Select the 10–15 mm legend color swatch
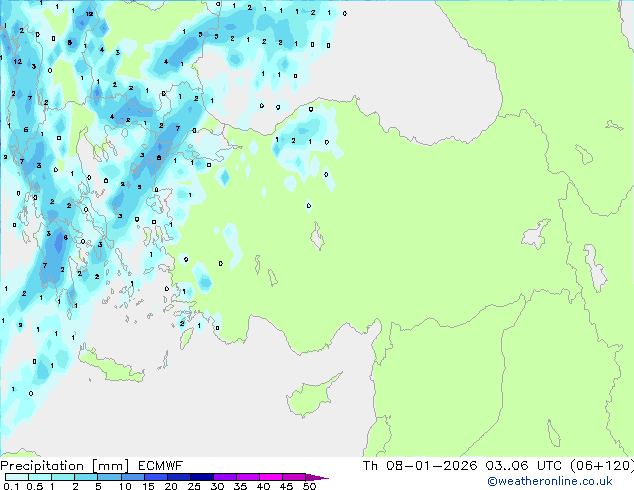 tap(132, 477)
